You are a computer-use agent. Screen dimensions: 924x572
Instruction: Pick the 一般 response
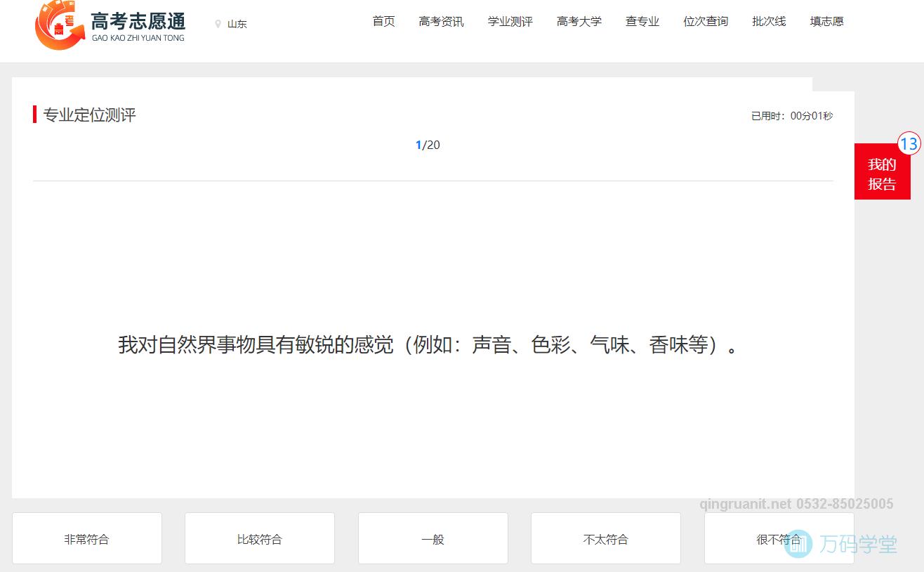[433, 538]
